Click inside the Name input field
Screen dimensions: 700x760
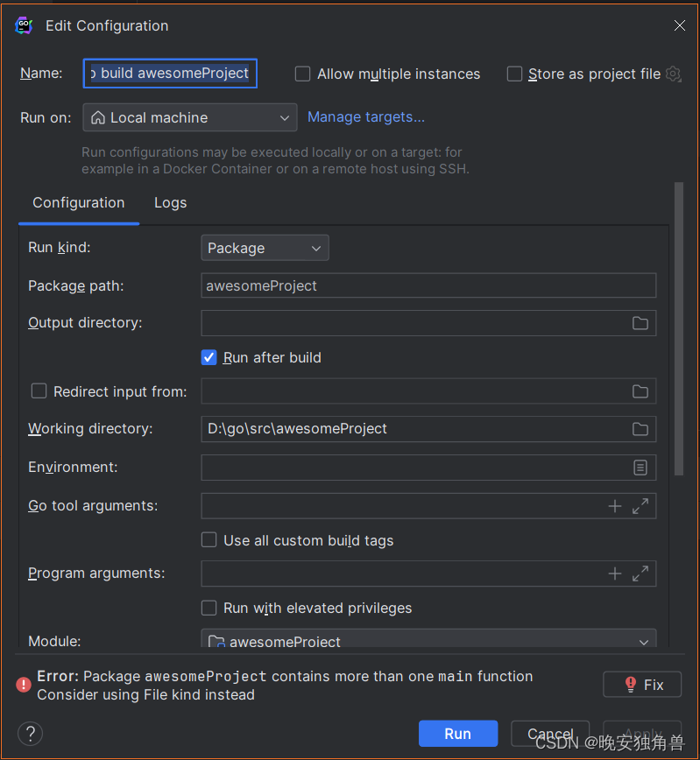pyautogui.click(x=170, y=74)
